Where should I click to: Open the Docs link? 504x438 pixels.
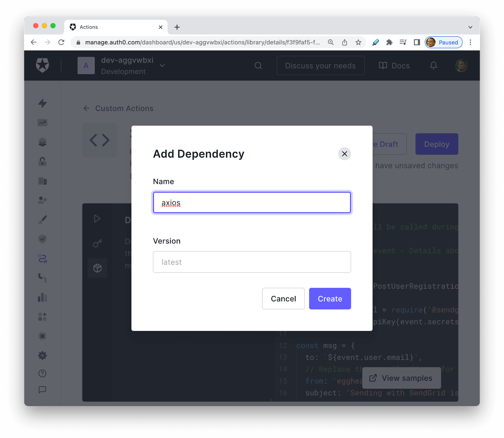click(x=394, y=66)
